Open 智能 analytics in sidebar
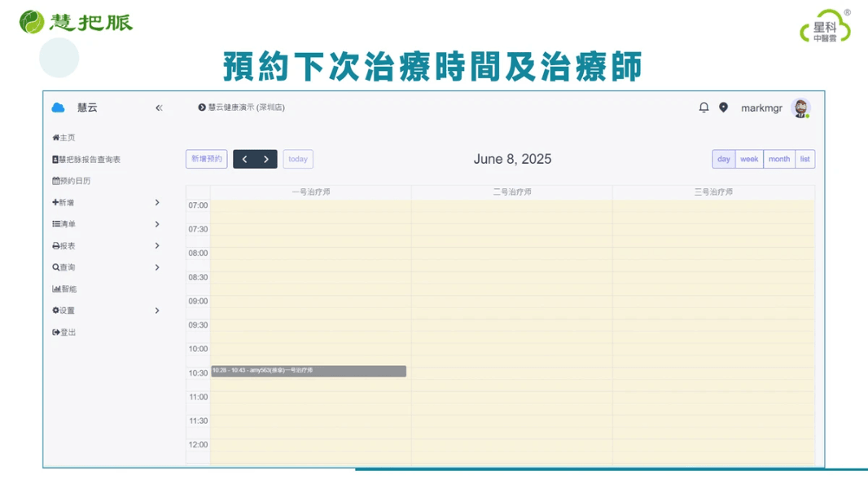Screen dimensions: 868x489 [64, 289]
